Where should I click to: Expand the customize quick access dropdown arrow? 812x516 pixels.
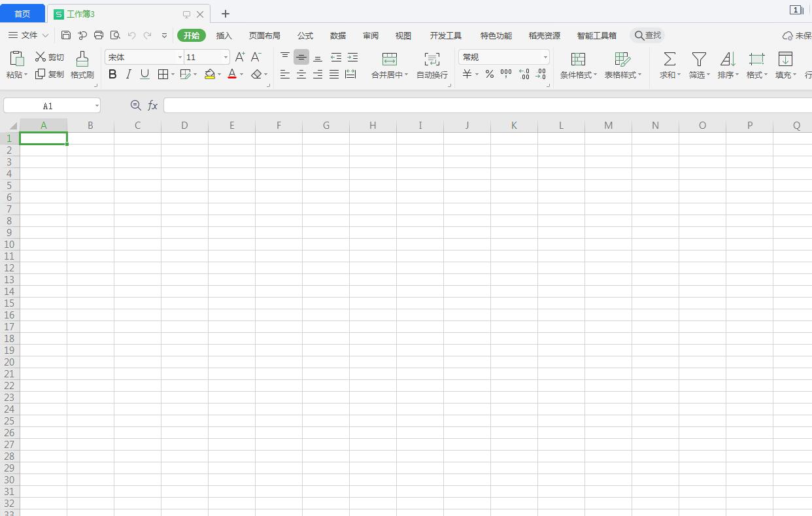[164, 35]
